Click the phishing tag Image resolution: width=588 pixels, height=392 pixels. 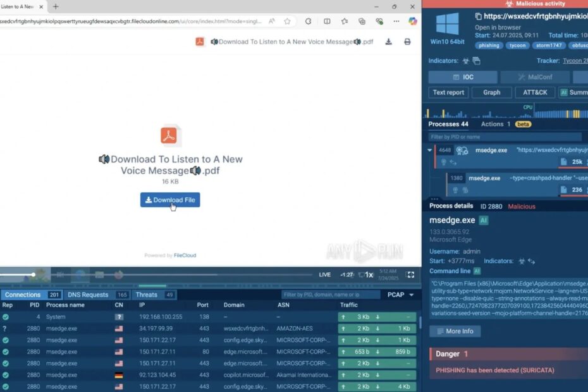(x=489, y=46)
